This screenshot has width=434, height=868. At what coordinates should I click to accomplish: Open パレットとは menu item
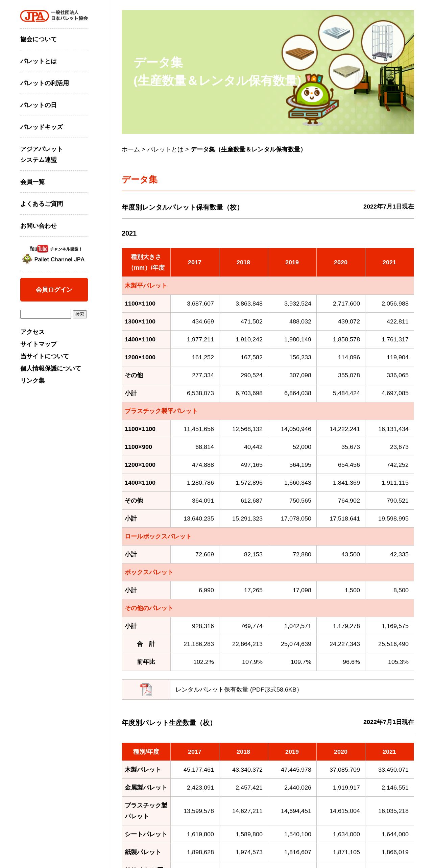coord(39,61)
